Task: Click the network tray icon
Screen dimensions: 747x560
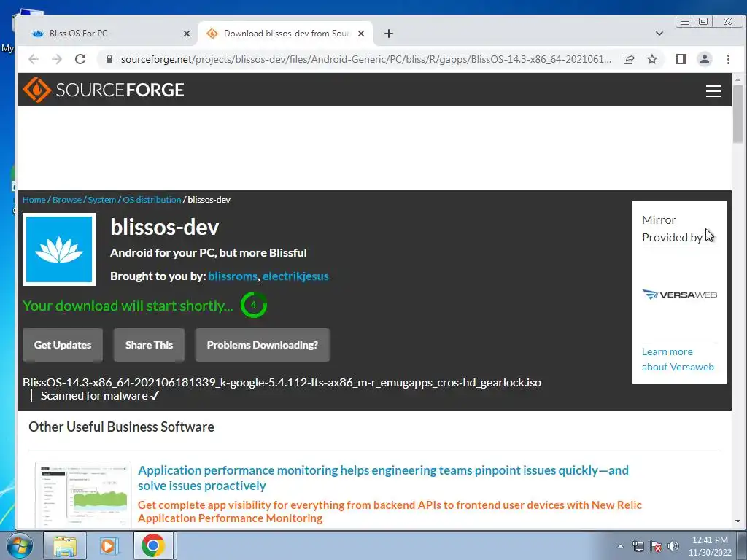Action: (638, 546)
